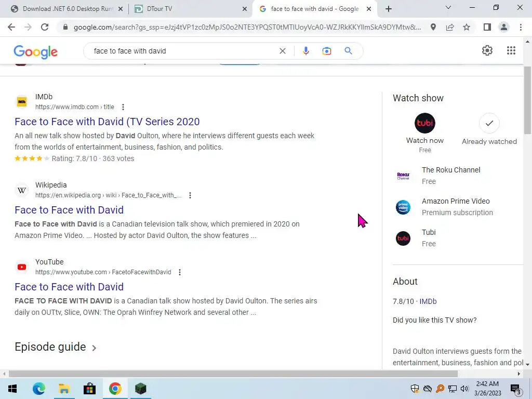The width and height of the screenshot is (532, 399).
Task: Open notification center icon
Action: [515, 389]
